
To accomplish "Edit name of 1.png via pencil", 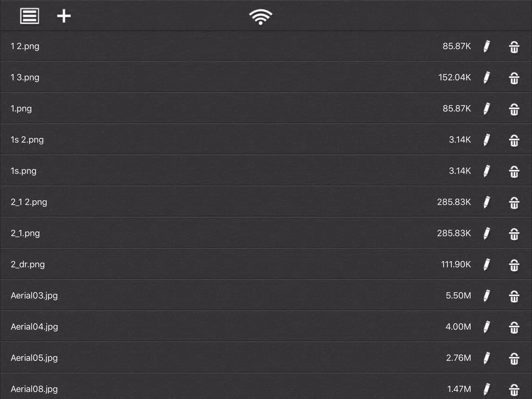I will point(487,109).
